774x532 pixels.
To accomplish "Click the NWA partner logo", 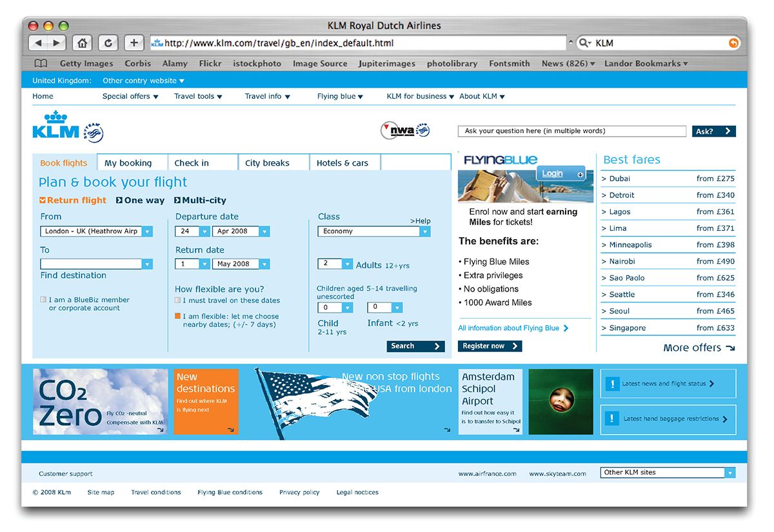I will (404, 131).
